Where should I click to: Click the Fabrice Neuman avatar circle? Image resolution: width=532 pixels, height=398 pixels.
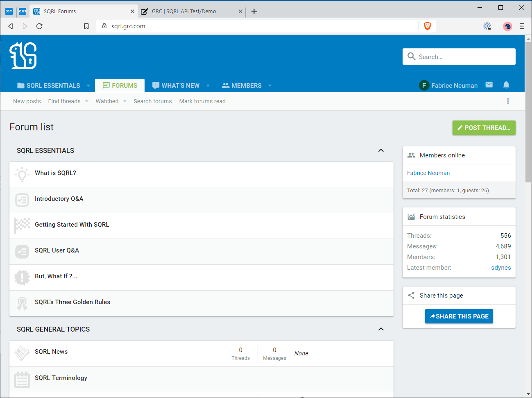pyautogui.click(x=424, y=85)
